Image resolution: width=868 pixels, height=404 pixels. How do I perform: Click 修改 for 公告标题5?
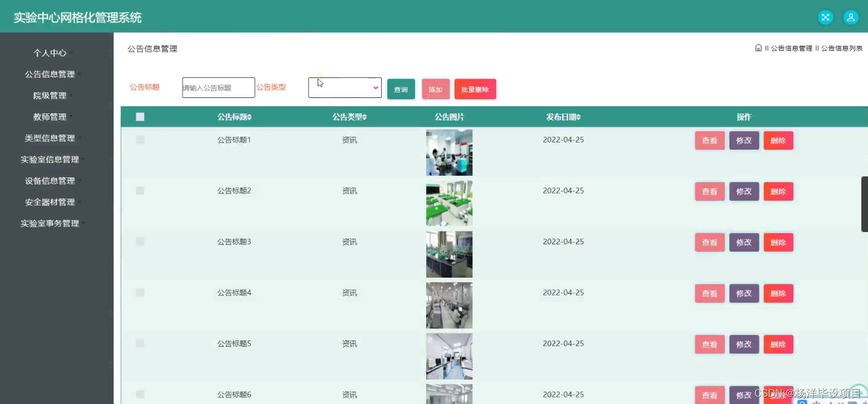tap(744, 344)
